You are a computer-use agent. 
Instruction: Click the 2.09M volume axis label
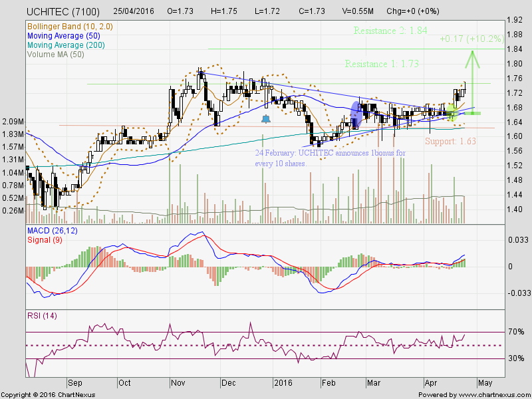point(13,122)
